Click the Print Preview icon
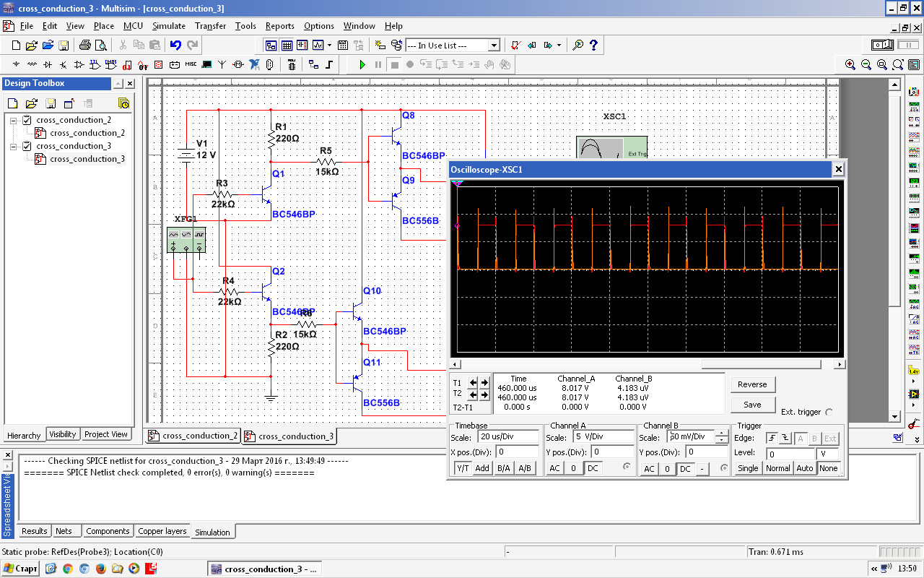Screen dimensions: 924x578 (101, 45)
